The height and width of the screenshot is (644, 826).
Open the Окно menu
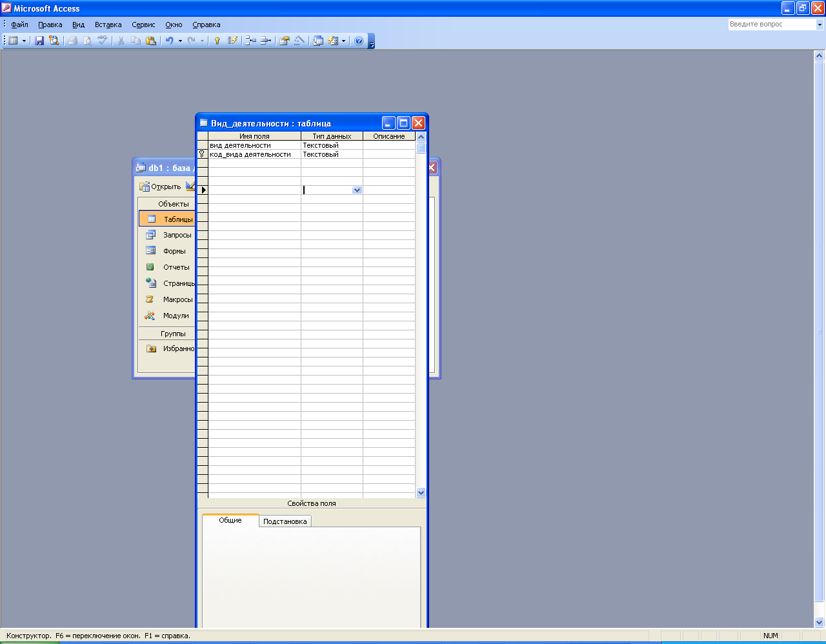tap(174, 25)
